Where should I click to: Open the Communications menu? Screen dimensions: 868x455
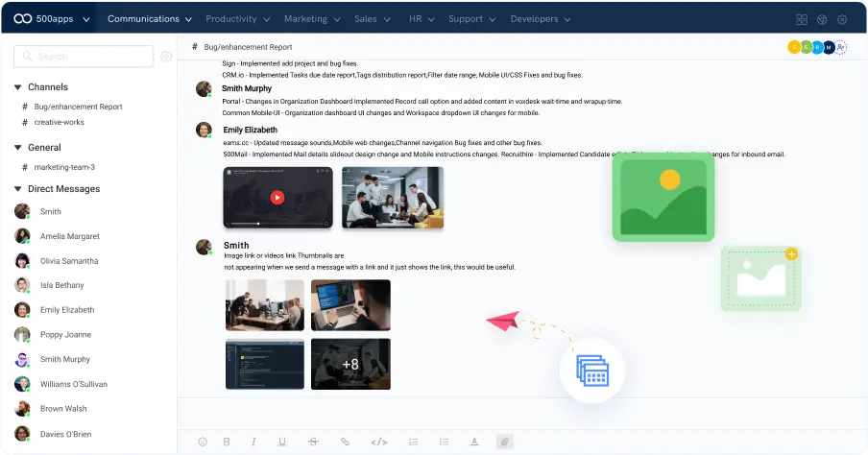[150, 19]
